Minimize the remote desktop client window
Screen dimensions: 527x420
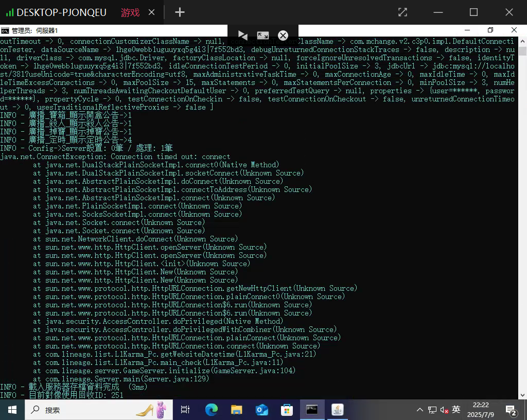(438, 12)
